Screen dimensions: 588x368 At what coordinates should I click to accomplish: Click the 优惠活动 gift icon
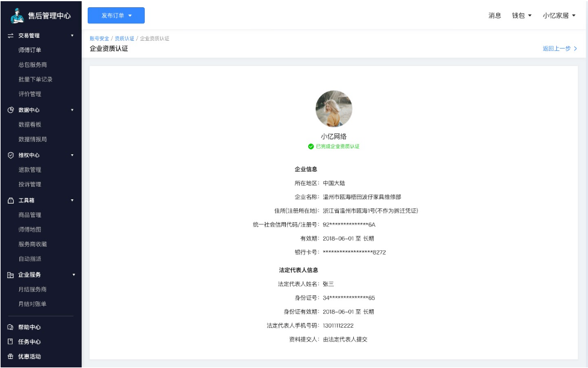pos(10,357)
